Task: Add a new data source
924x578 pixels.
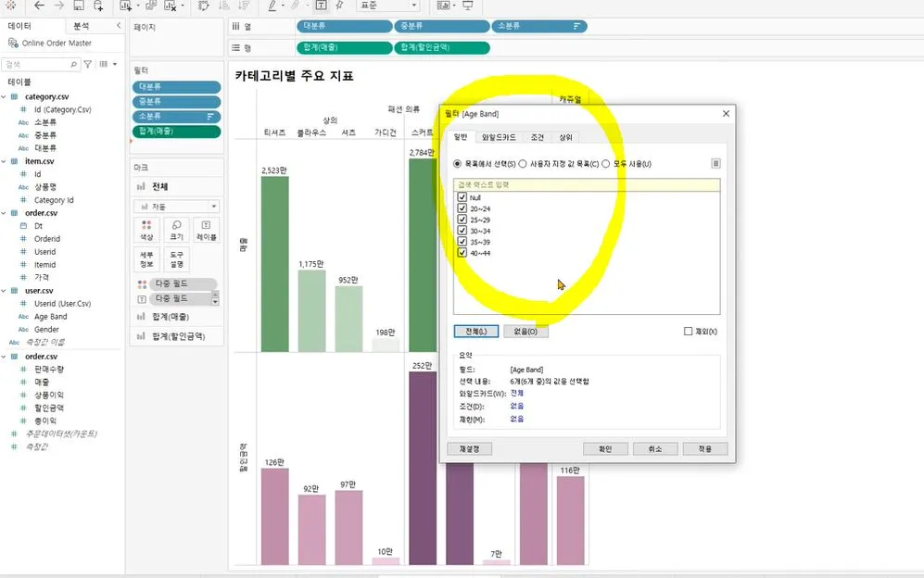Action: point(98,6)
